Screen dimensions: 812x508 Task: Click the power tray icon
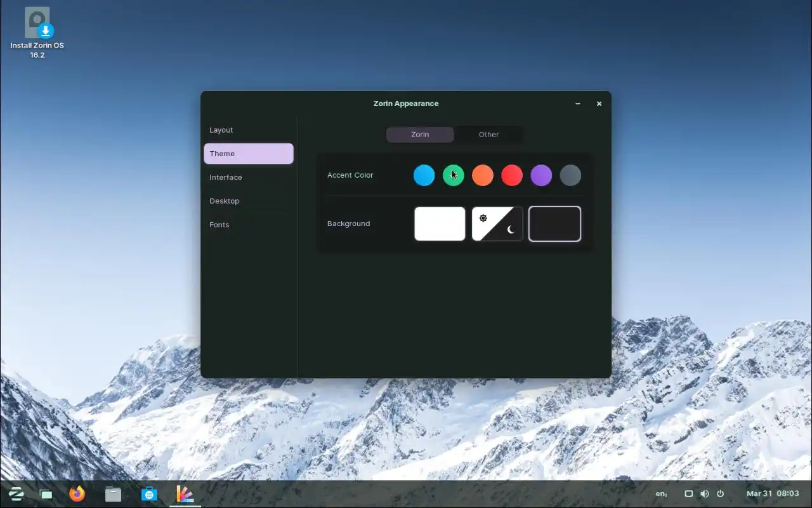(720, 493)
